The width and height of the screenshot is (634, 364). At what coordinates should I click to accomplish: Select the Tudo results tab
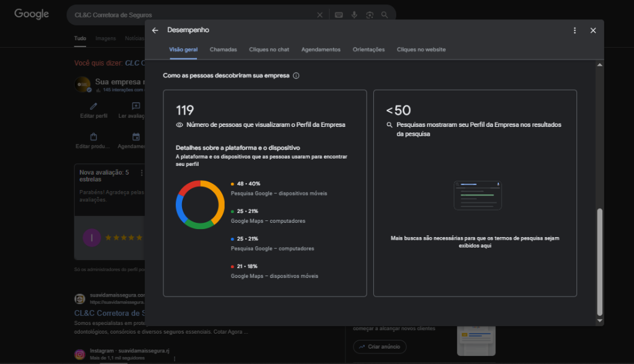coord(80,38)
